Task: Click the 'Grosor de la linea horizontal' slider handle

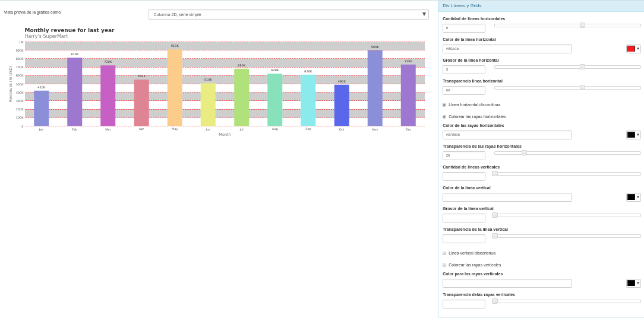Action: (x=582, y=67)
